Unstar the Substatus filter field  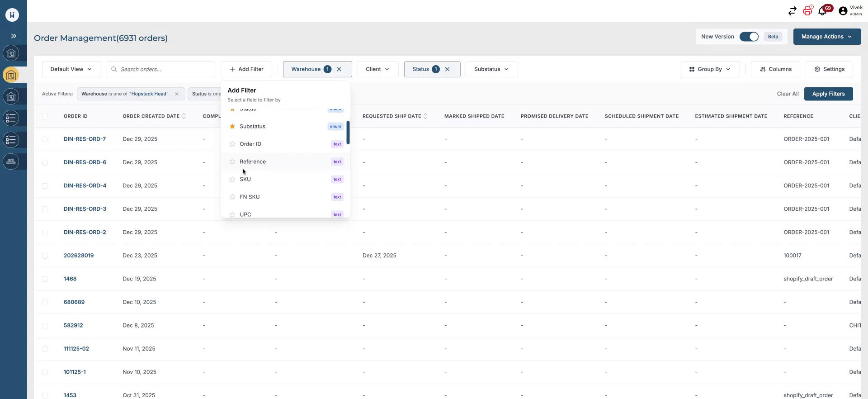232,127
